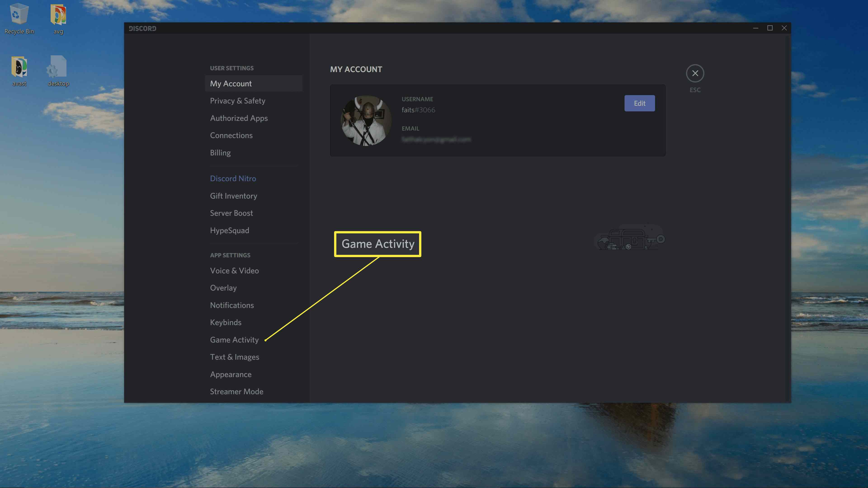Open the Billing settings page
The image size is (868, 488).
220,152
